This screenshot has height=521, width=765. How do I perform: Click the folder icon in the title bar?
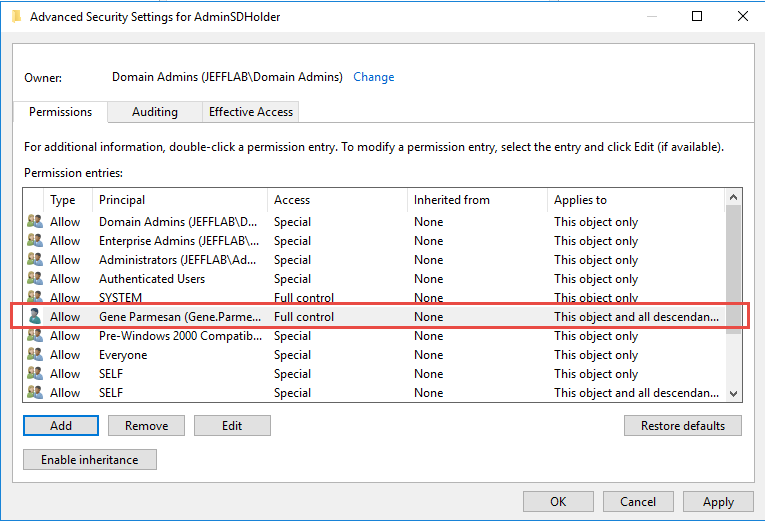[x=16, y=17]
